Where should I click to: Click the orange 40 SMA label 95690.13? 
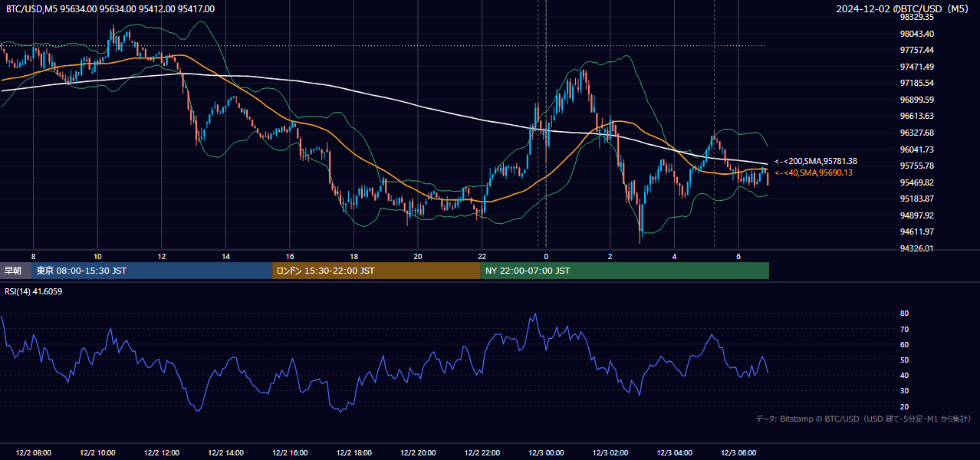tap(813, 172)
